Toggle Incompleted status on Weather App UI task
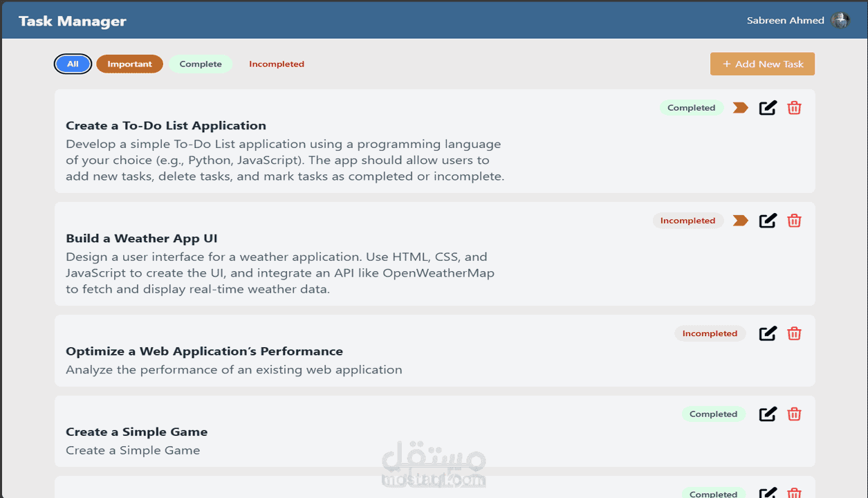Screen dimensions: 868x498 coord(687,221)
